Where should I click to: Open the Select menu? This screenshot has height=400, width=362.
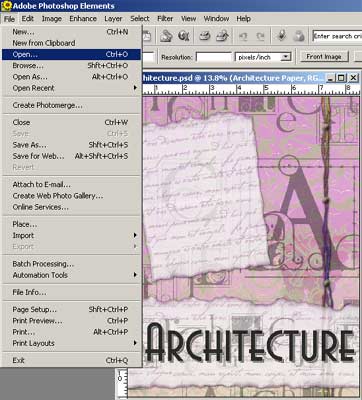[x=140, y=19]
